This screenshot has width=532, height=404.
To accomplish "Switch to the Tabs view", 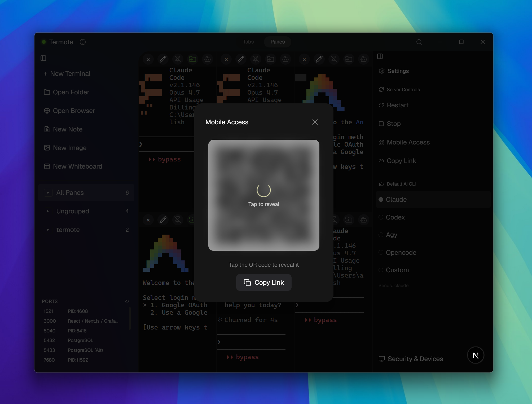I will click(x=248, y=42).
